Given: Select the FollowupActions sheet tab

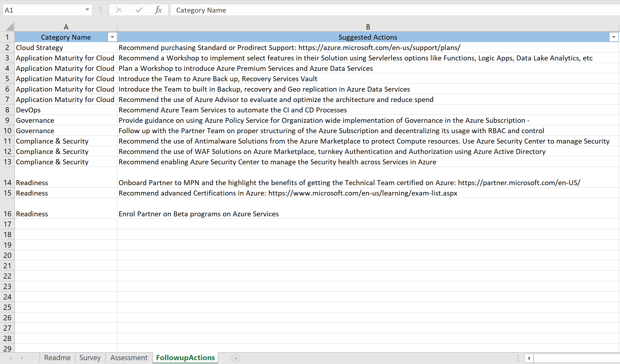Looking at the screenshot, I should click(x=185, y=358).
